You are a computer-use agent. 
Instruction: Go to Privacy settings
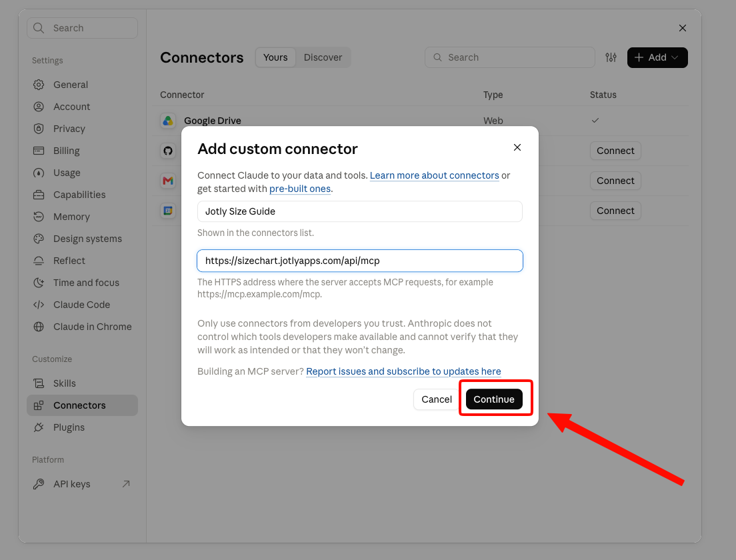click(x=82, y=129)
